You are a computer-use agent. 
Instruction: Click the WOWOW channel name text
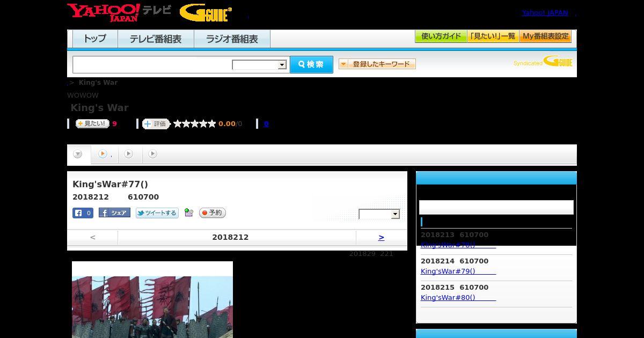pyautogui.click(x=83, y=95)
